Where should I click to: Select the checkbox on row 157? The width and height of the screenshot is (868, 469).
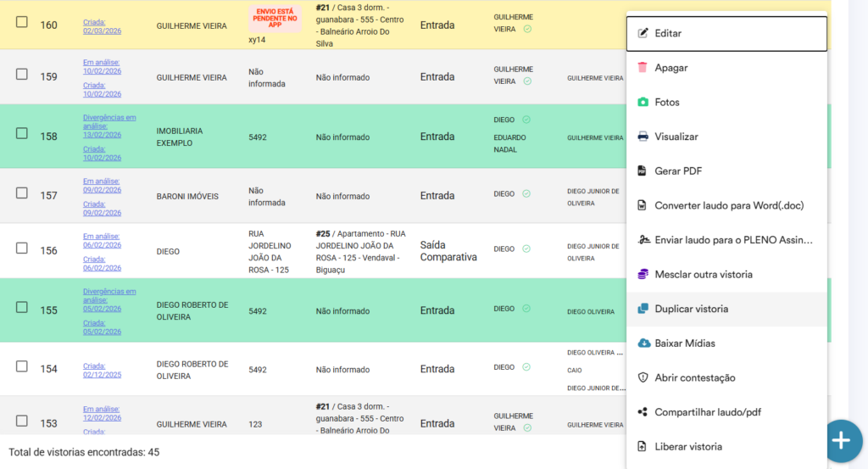[22, 193]
